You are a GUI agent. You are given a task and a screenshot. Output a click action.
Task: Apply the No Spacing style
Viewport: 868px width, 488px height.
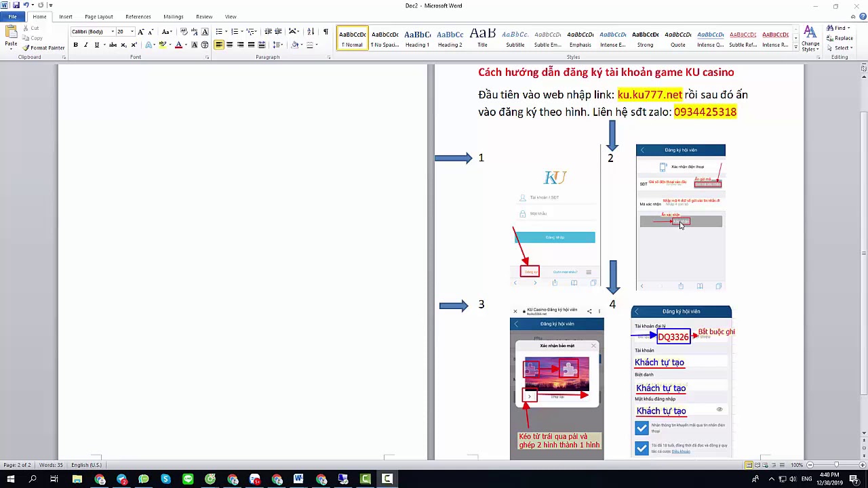tap(385, 38)
